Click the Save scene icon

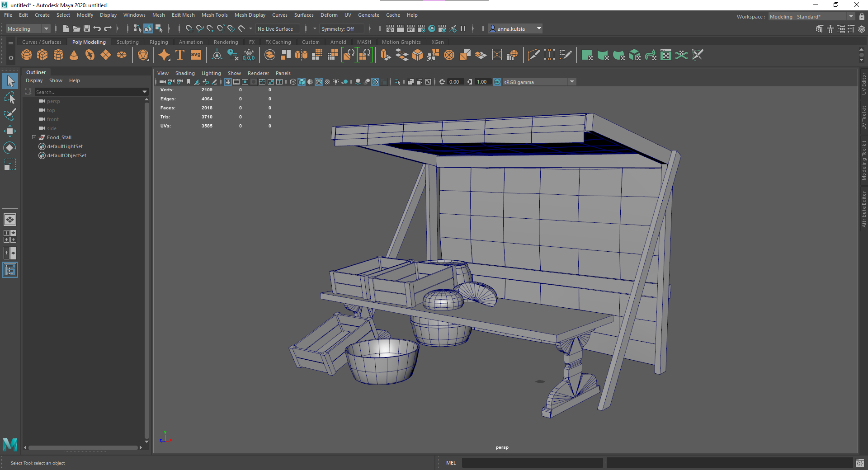pos(87,28)
